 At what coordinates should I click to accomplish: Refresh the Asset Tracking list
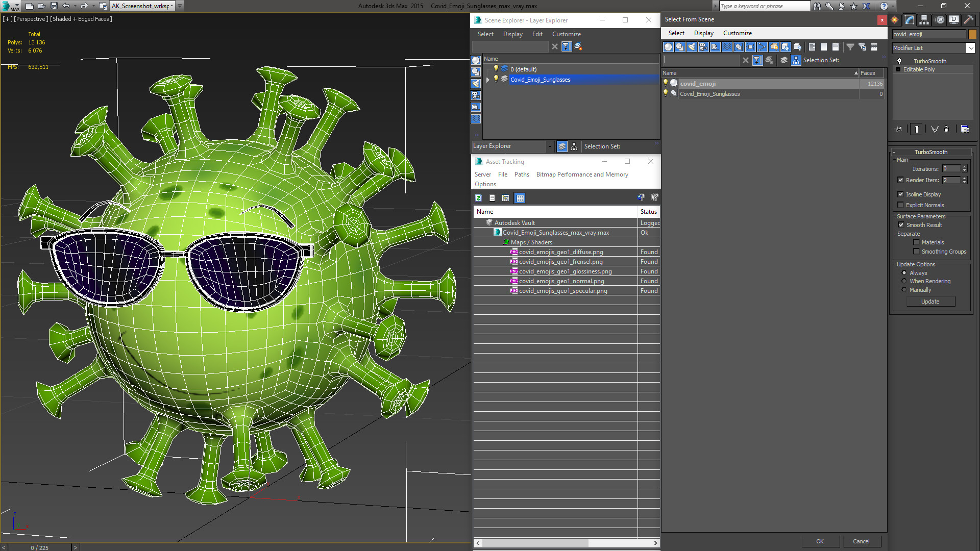pyautogui.click(x=478, y=198)
